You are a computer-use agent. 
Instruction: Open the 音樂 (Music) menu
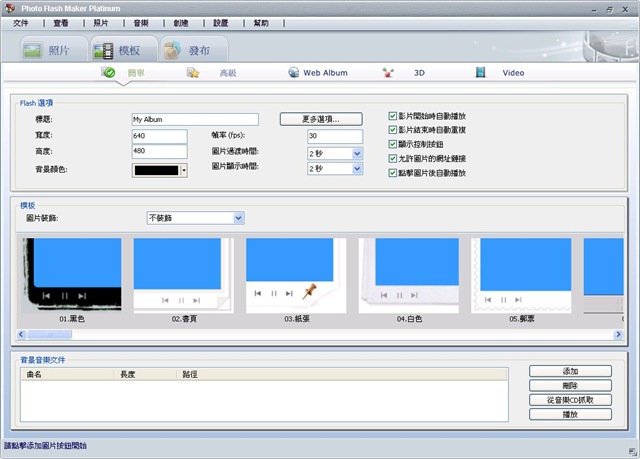(141, 23)
